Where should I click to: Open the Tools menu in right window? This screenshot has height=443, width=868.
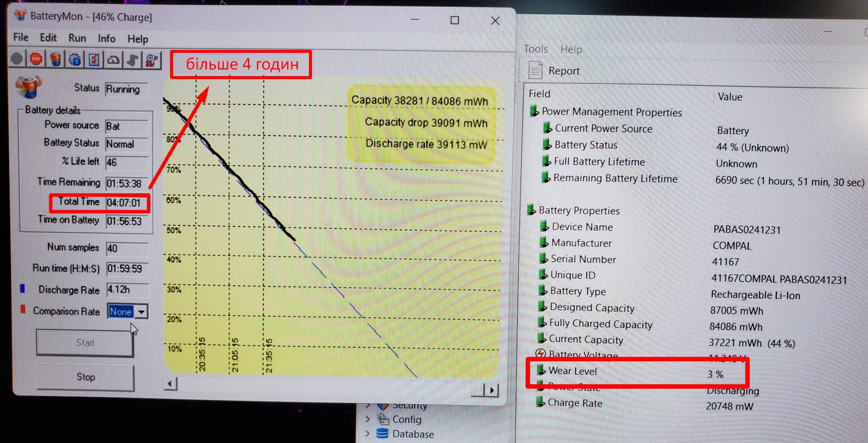[535, 49]
